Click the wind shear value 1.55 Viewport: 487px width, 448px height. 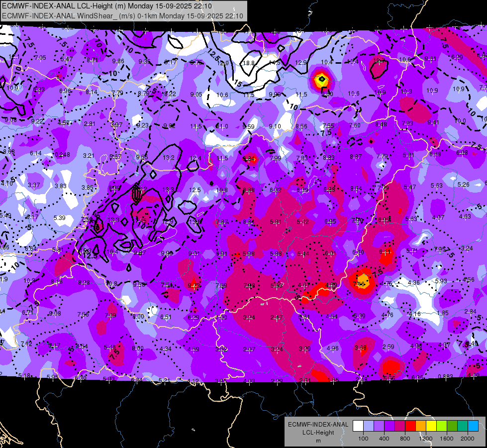pyautogui.click(x=333, y=380)
